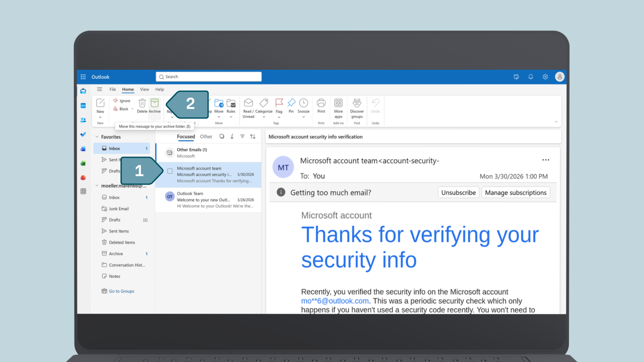Select the Focused inbox tab
Image resolution: width=644 pixels, height=362 pixels.
tap(186, 137)
